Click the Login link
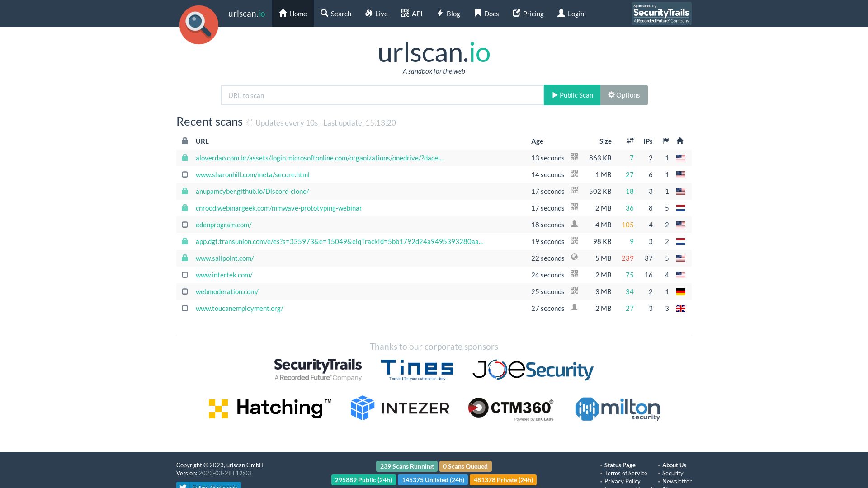Image resolution: width=868 pixels, height=488 pixels. tap(571, 14)
